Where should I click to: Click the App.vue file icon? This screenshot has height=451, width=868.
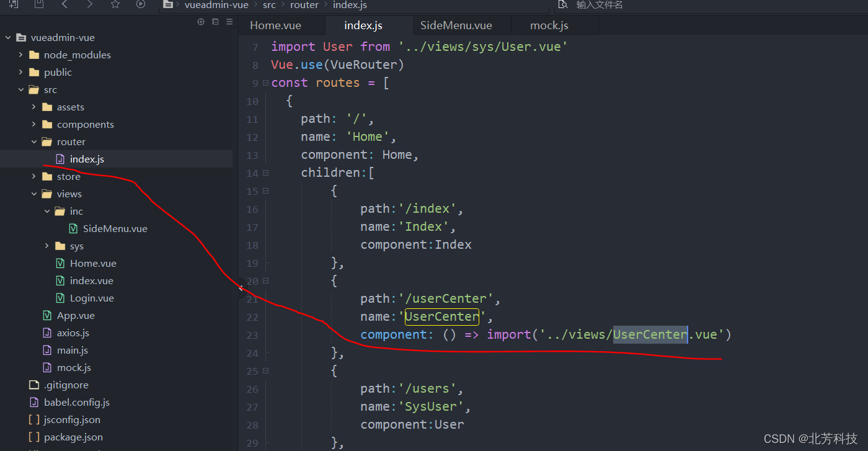47,315
